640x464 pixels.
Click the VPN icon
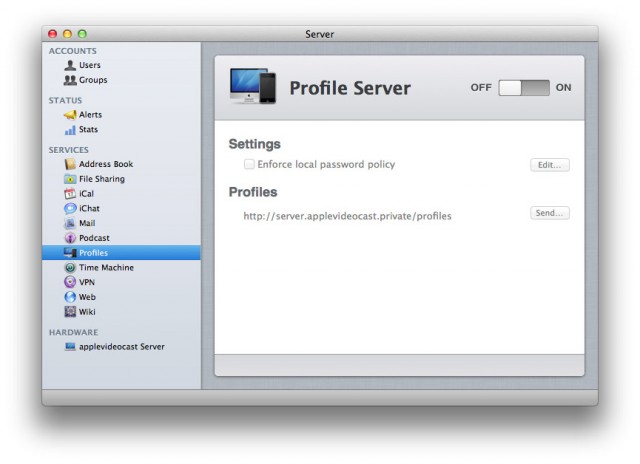click(x=70, y=282)
